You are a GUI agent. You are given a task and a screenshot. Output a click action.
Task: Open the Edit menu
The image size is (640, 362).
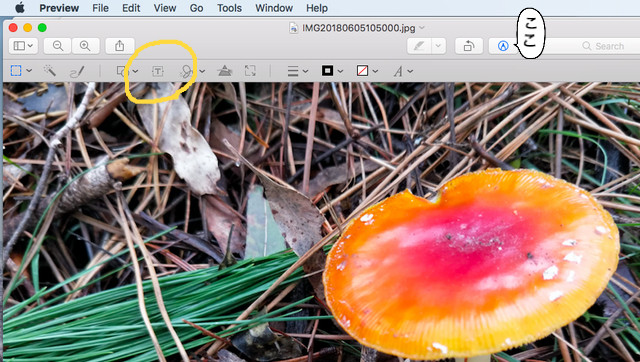[x=131, y=8]
